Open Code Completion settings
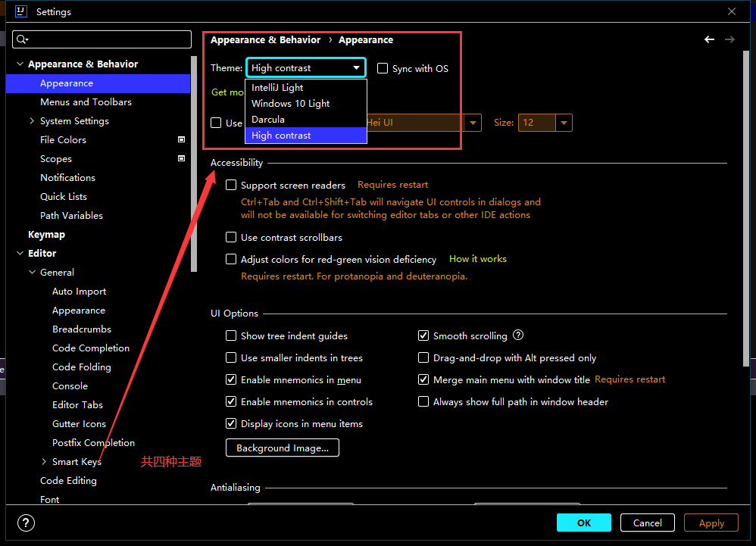The image size is (756, 546). pos(91,348)
